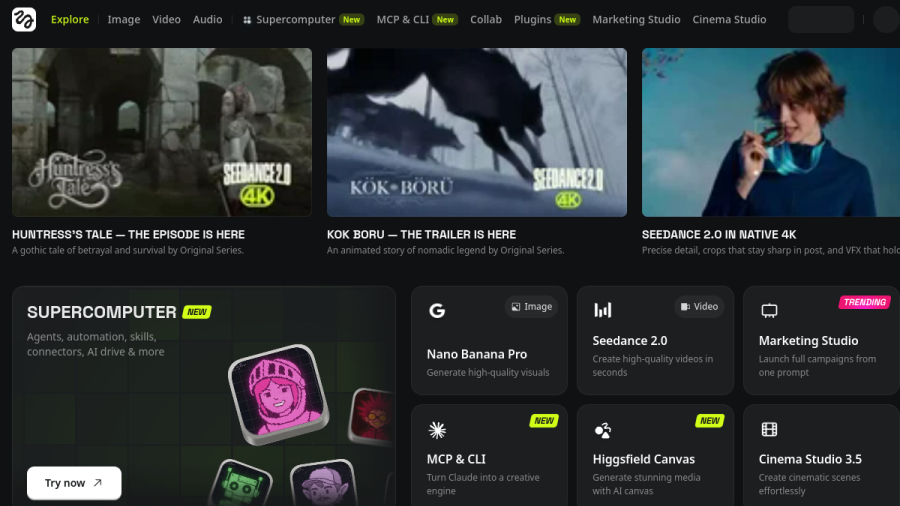Open the Nano Banana Pro card title

click(x=476, y=354)
